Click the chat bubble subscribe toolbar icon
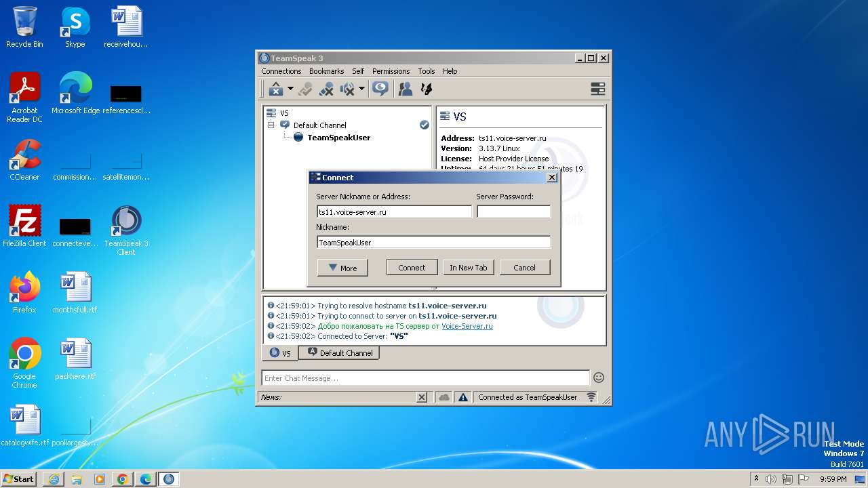 380,89
